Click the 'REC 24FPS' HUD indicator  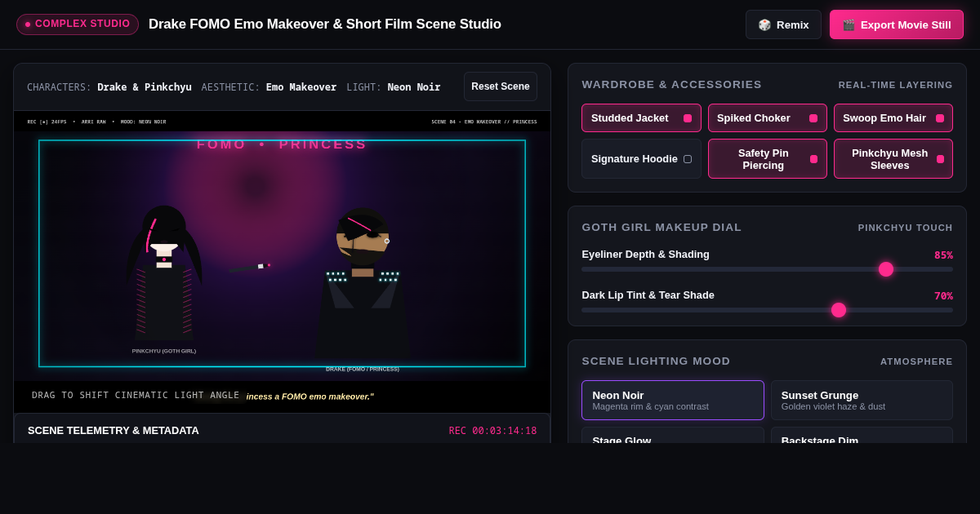point(47,122)
